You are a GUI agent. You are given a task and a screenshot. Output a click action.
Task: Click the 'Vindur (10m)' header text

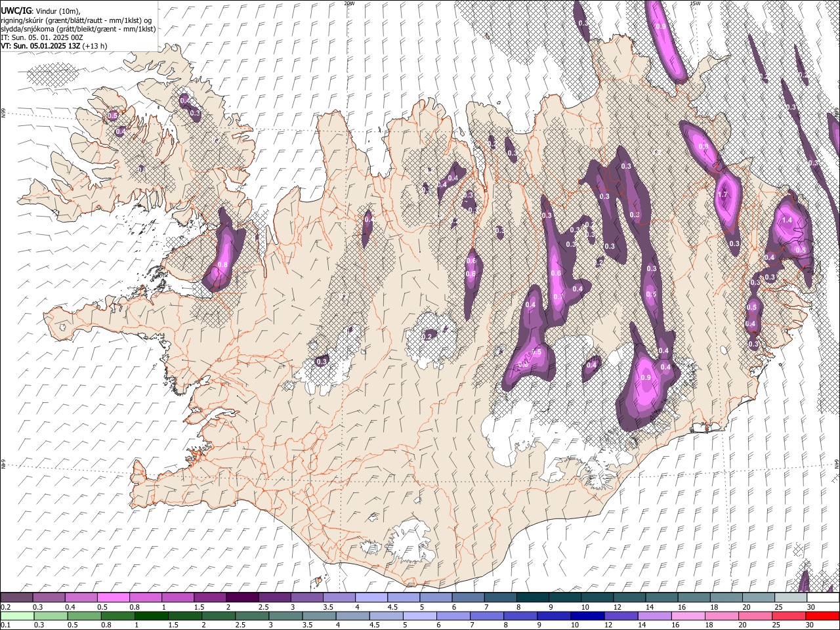coord(58,11)
